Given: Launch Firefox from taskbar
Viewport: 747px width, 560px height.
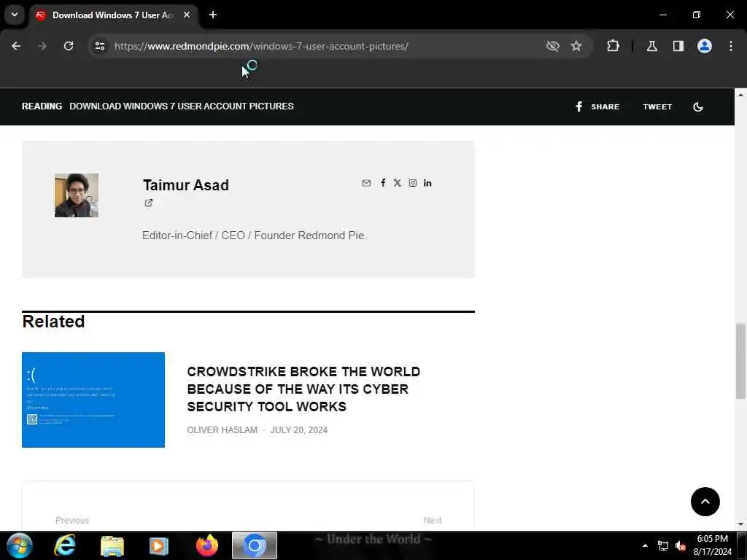Looking at the screenshot, I should tap(207, 545).
